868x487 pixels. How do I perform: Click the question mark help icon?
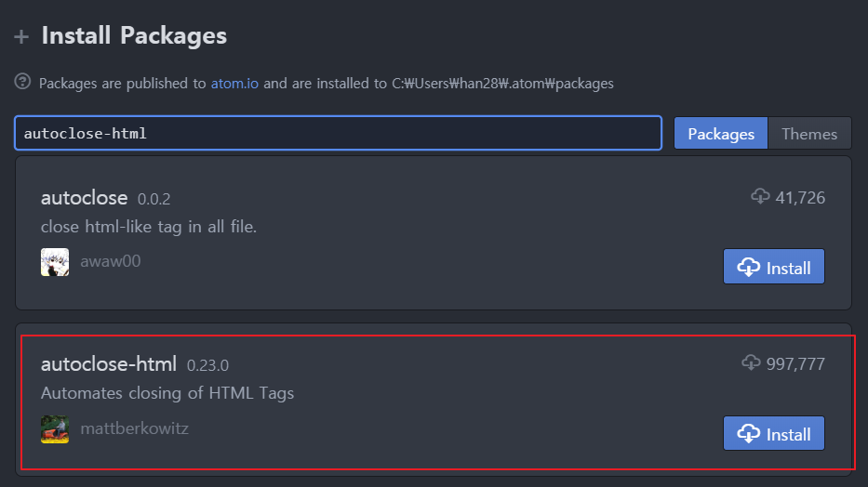coord(22,81)
